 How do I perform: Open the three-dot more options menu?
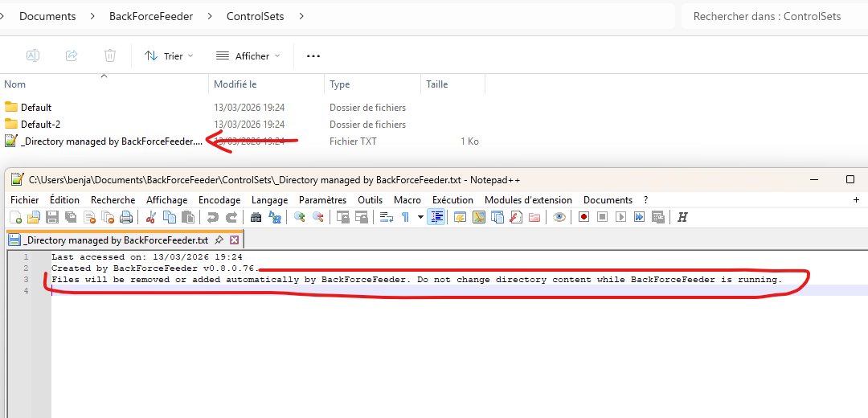click(313, 55)
